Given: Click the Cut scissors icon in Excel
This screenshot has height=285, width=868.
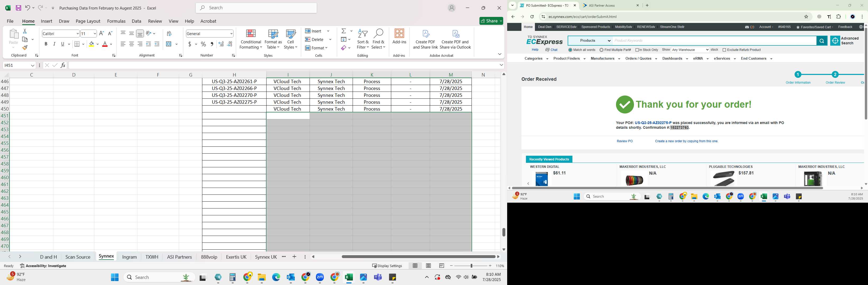Looking at the screenshot, I should (x=25, y=31).
